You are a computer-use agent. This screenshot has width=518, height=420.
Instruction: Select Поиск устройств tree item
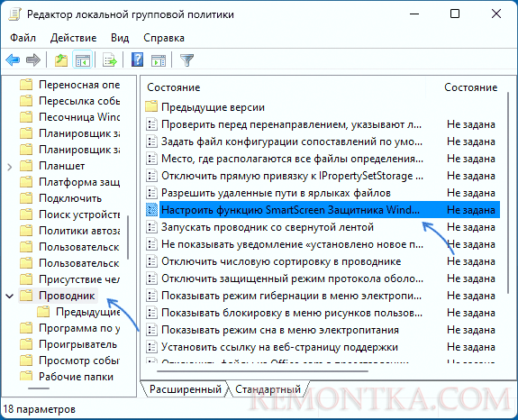click(x=79, y=215)
